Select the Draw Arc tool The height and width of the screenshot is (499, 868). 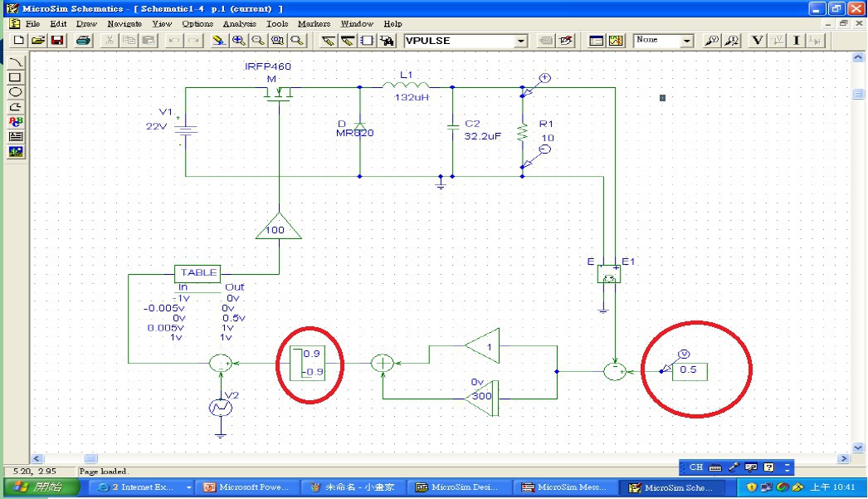click(16, 62)
